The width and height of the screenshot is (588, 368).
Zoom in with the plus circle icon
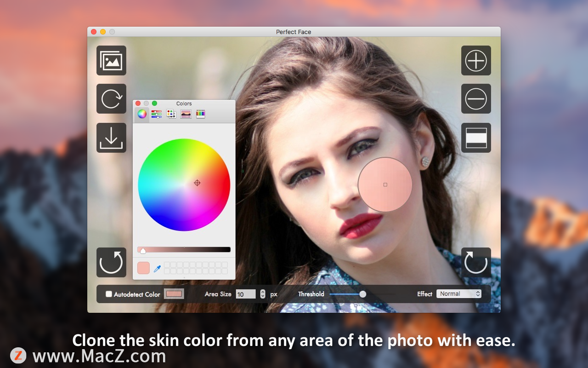tap(476, 60)
